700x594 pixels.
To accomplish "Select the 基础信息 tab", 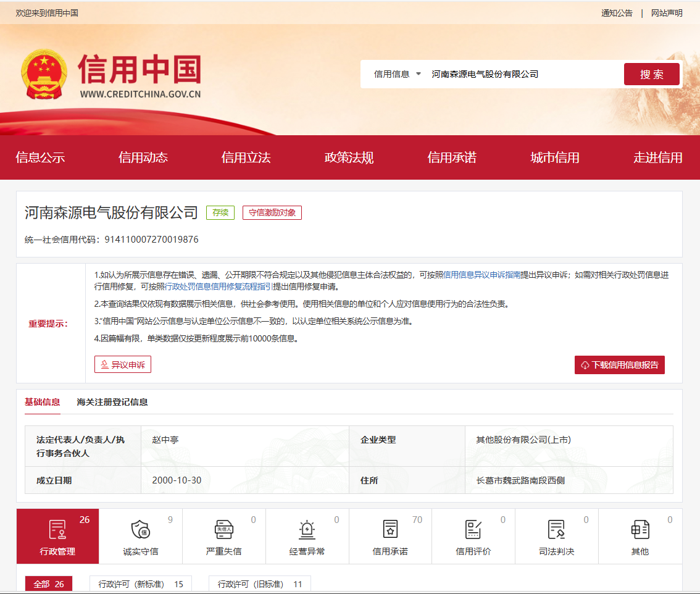I will [x=43, y=402].
